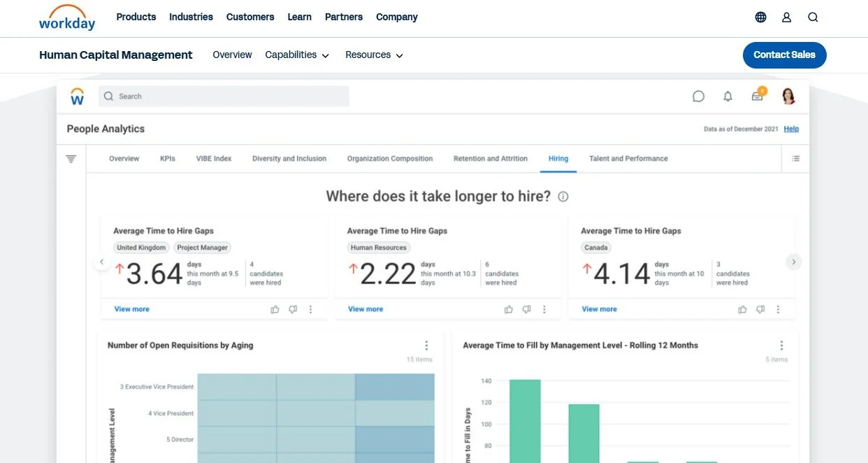
Task: Click the Human Capital Management heading
Action: tap(116, 55)
